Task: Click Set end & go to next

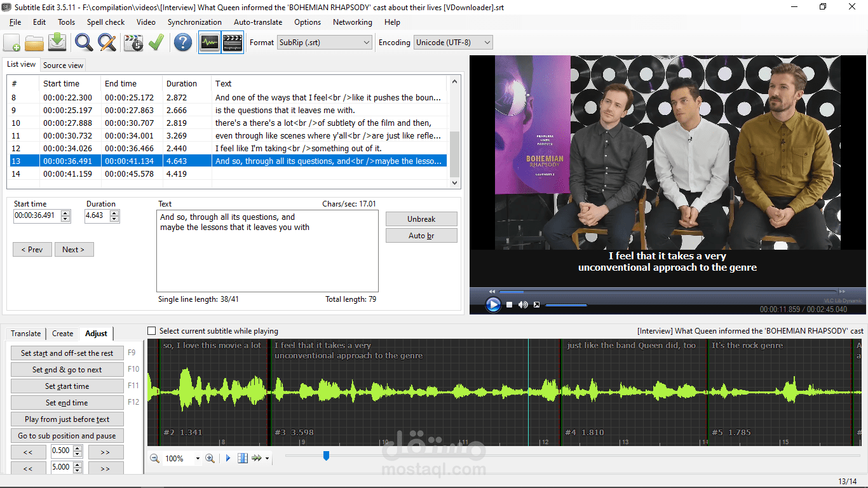Action: tap(67, 370)
